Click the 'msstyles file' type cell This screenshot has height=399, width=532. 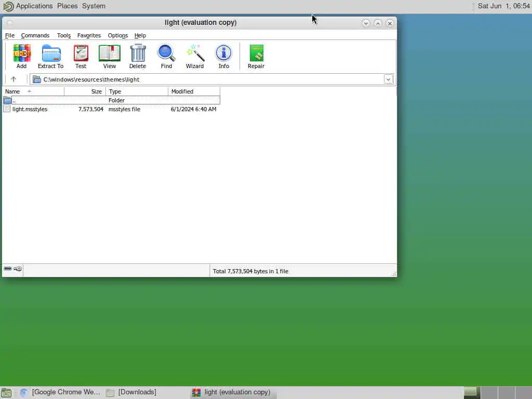124,109
